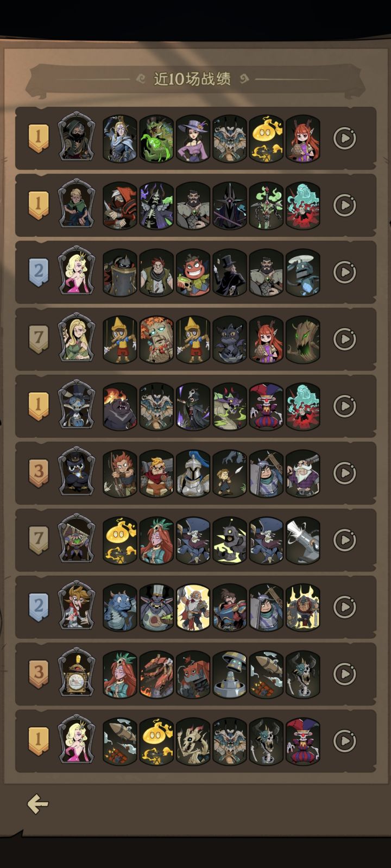Click the purple witch-hat lady minion
The height and width of the screenshot is (868, 391).
193,139
